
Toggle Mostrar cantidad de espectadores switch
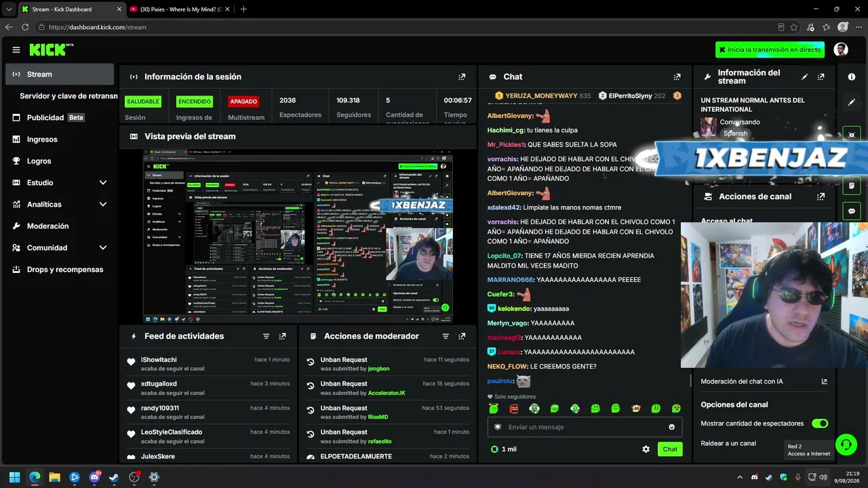pos(820,424)
